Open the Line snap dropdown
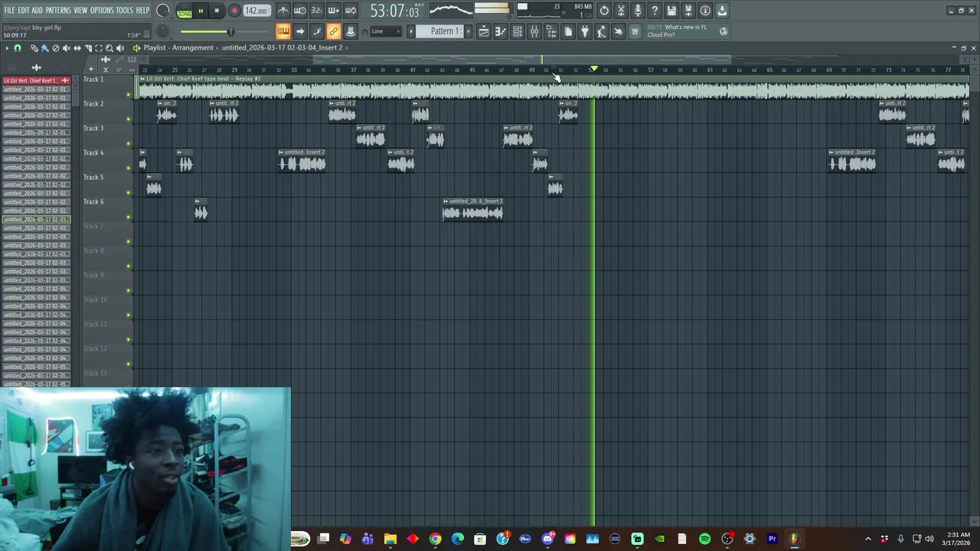Image resolution: width=980 pixels, height=551 pixels. pyautogui.click(x=386, y=31)
